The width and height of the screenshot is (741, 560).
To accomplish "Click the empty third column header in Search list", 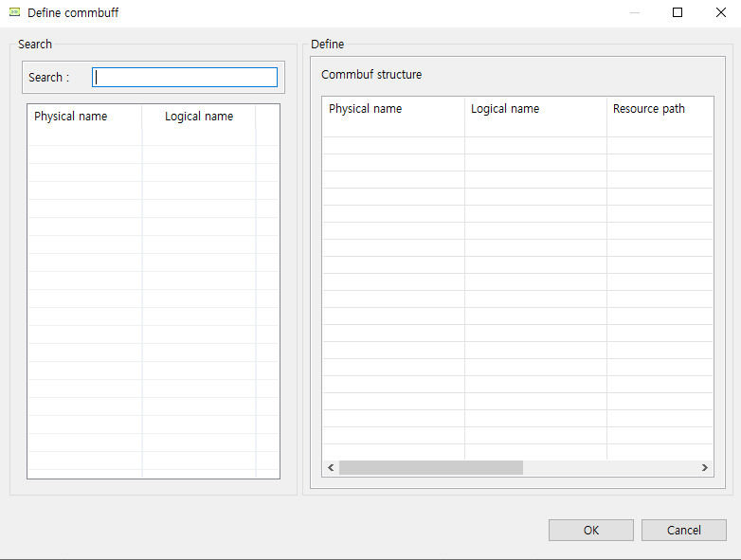I will (x=267, y=117).
